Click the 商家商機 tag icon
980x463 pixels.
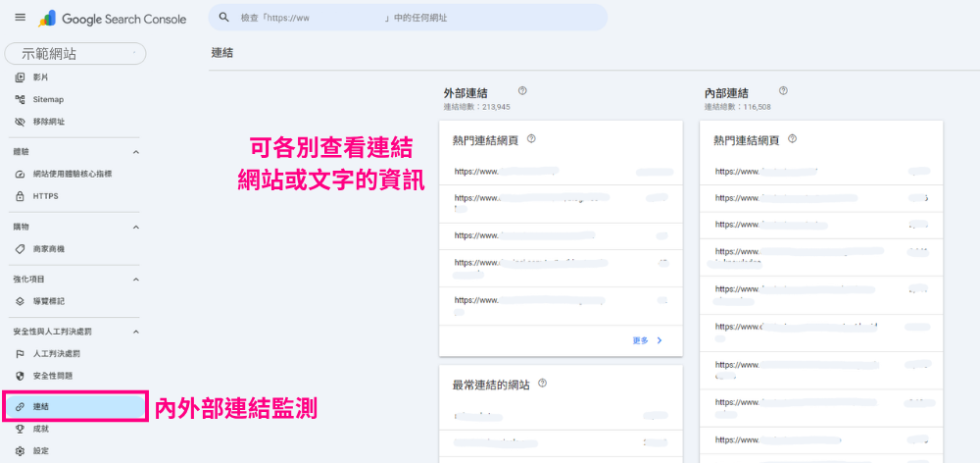20,249
